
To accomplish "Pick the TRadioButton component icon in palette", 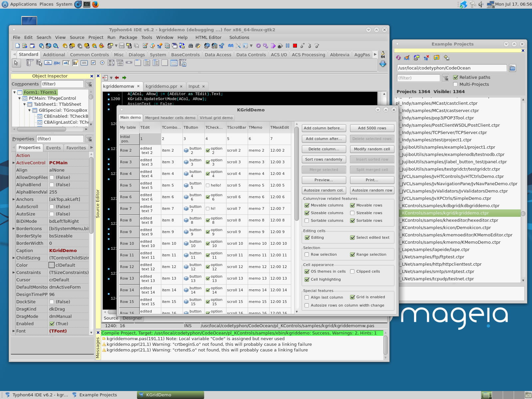I will coord(102,63).
